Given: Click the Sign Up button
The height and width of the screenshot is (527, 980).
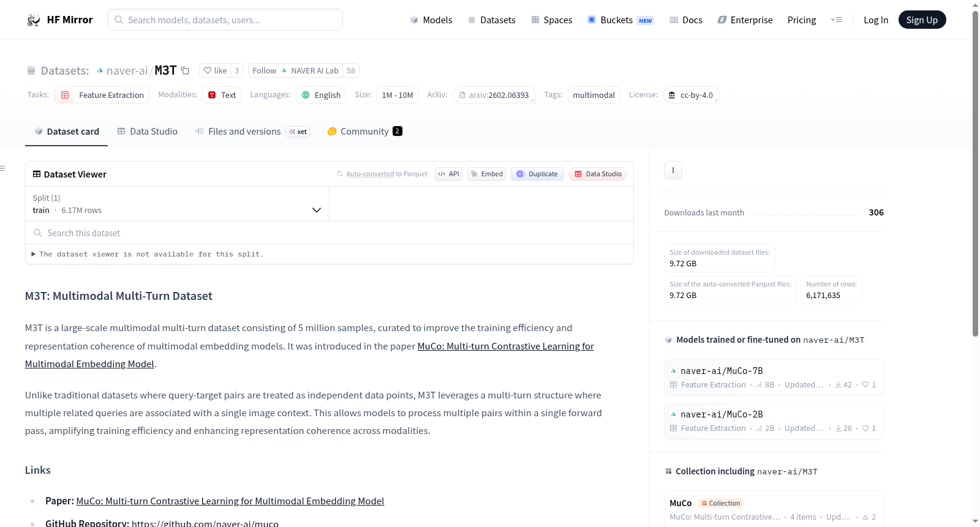Looking at the screenshot, I should 922,20.
